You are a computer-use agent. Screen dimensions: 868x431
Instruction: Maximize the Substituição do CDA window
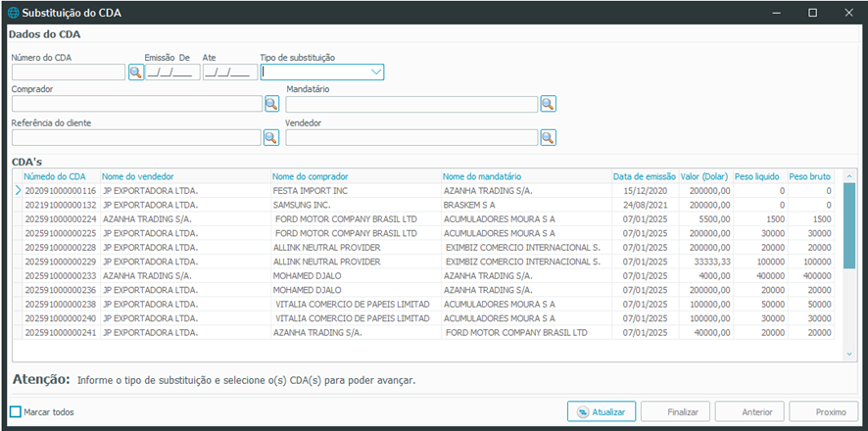click(x=812, y=13)
